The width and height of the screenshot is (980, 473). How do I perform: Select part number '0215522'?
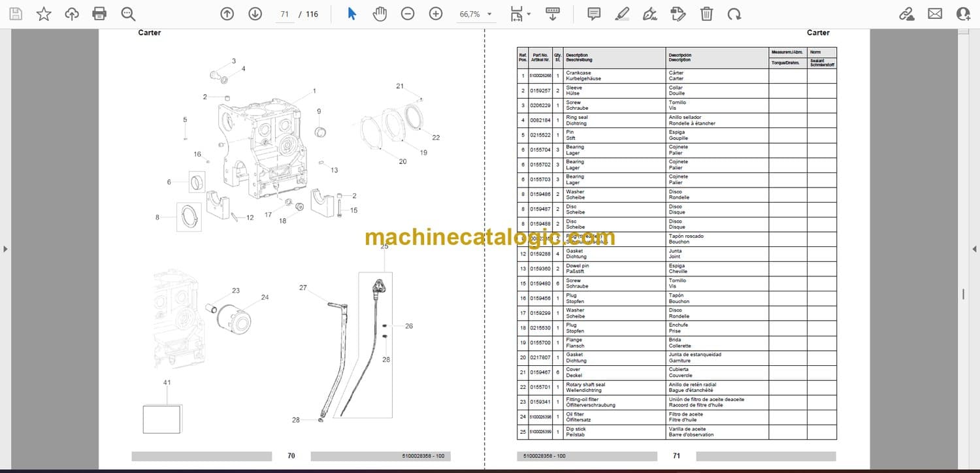point(540,135)
